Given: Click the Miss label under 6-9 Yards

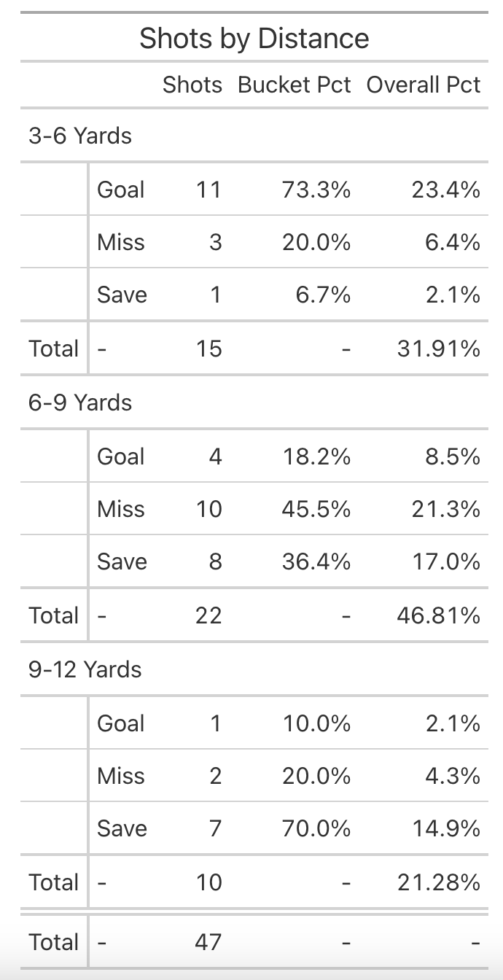Looking at the screenshot, I should pos(121,509).
